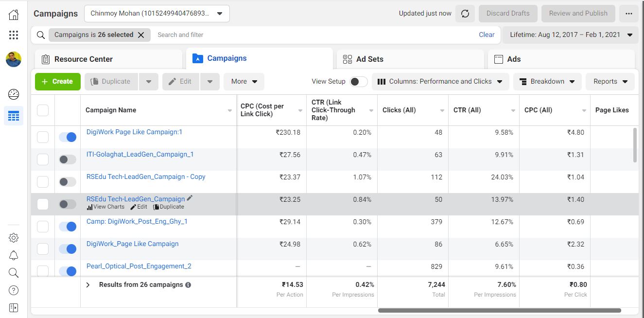The height and width of the screenshot is (318, 644).
Task: Switch to the Ad Sets tab
Action: pyautogui.click(x=410, y=59)
